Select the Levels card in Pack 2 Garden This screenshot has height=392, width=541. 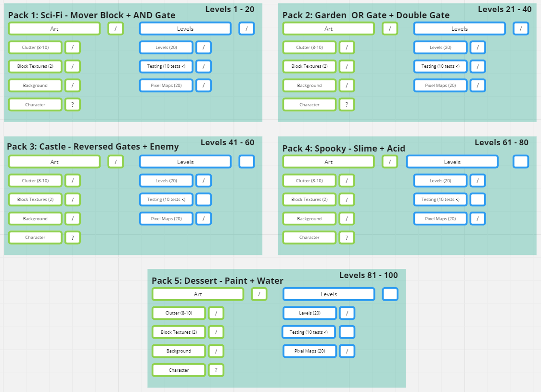point(459,28)
